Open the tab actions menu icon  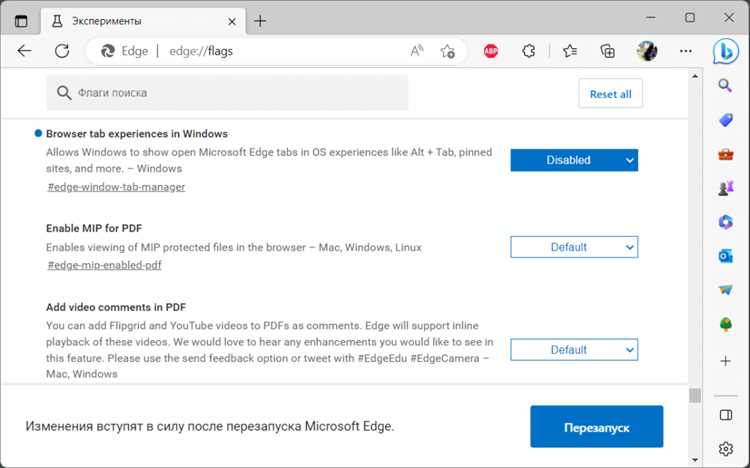click(x=21, y=21)
